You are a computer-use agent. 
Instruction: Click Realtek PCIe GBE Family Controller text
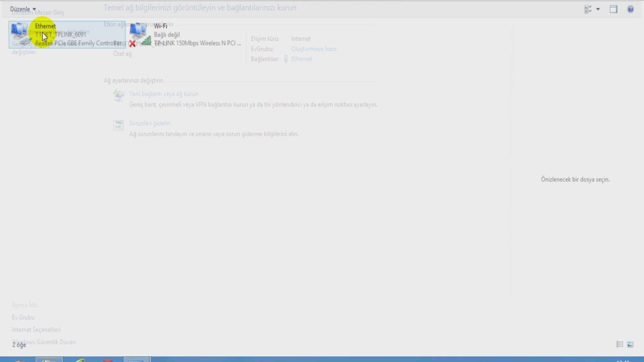[x=78, y=43]
